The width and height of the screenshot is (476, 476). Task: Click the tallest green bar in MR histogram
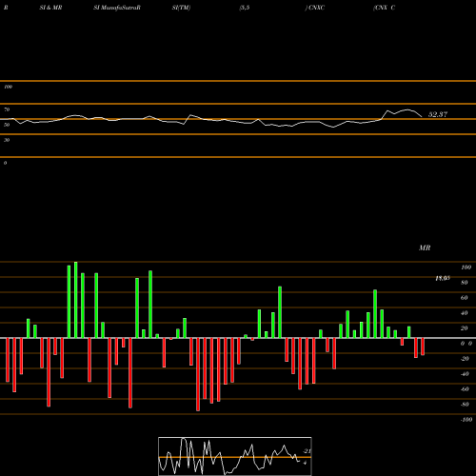[76, 300]
